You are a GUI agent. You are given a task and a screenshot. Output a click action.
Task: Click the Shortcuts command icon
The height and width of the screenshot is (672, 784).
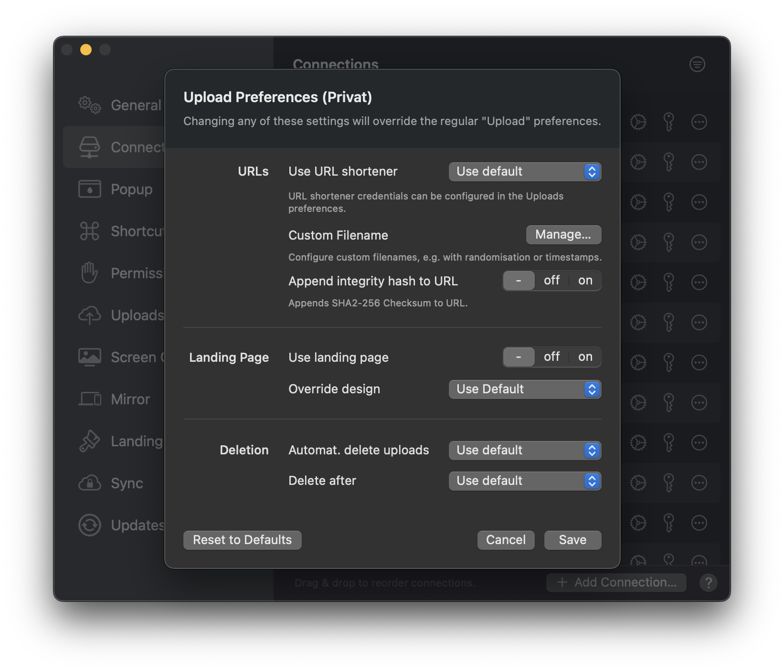click(89, 231)
